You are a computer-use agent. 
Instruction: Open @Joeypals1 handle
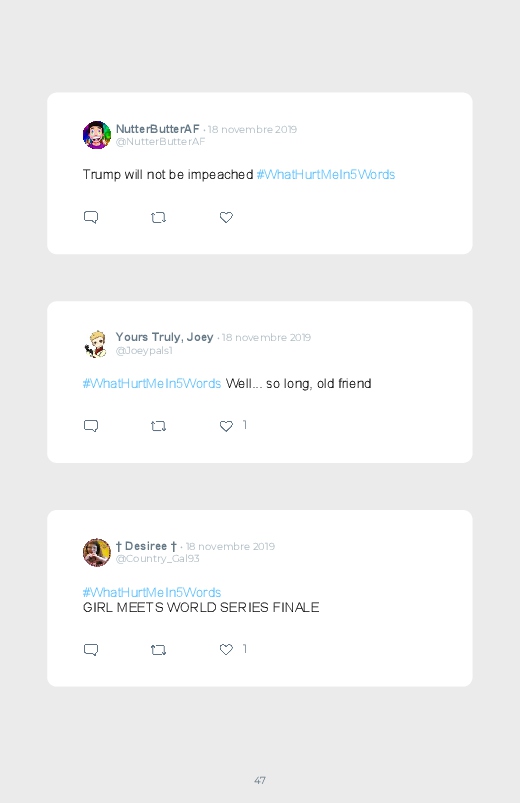[144, 351]
